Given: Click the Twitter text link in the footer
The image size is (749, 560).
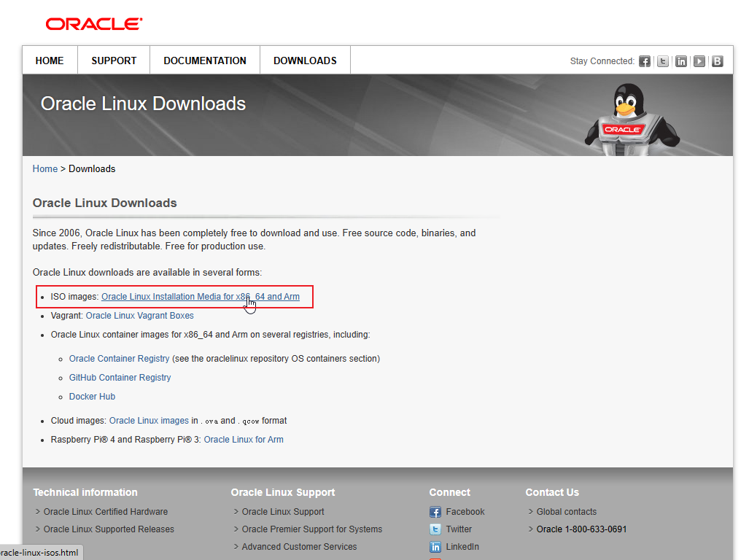Looking at the screenshot, I should [x=459, y=529].
